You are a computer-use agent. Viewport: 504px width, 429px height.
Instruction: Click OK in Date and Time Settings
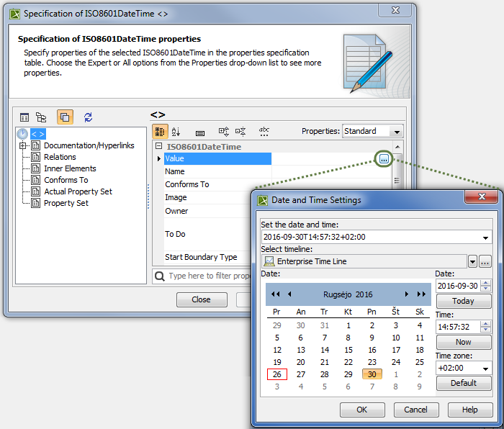pyautogui.click(x=362, y=410)
